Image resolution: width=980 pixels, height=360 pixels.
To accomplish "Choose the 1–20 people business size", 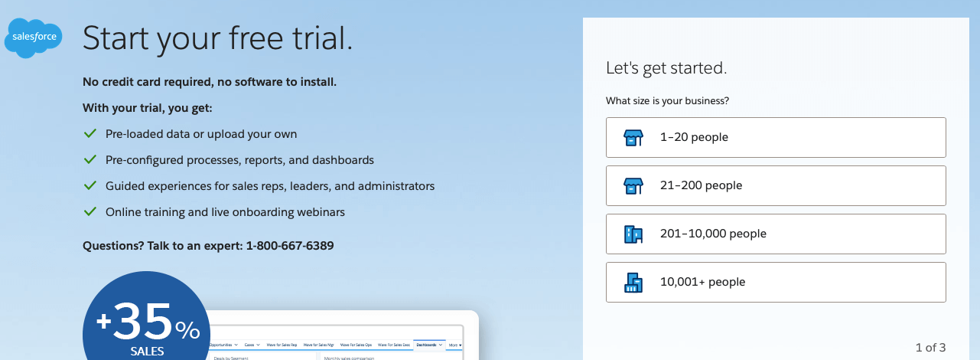I will tap(776, 137).
